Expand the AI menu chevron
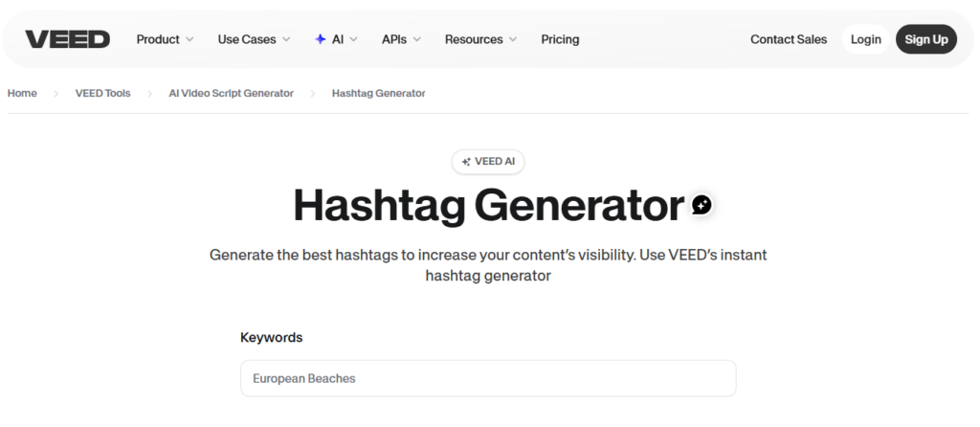 click(x=353, y=39)
